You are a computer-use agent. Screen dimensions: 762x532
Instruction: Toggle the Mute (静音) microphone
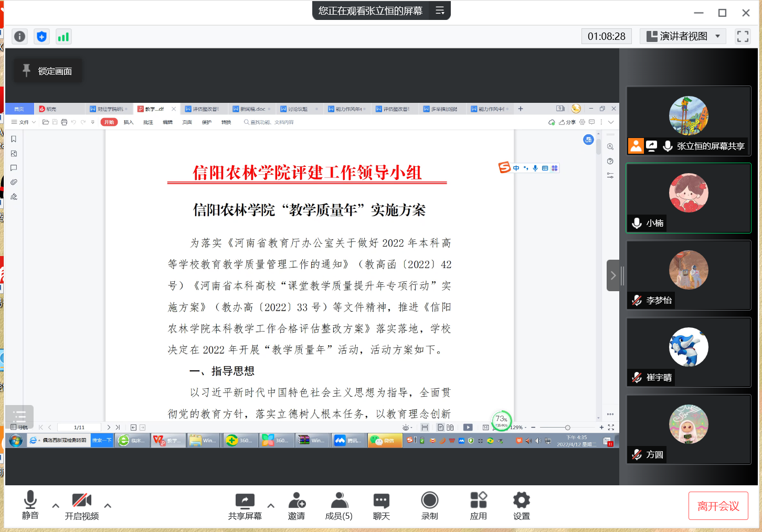click(x=30, y=505)
